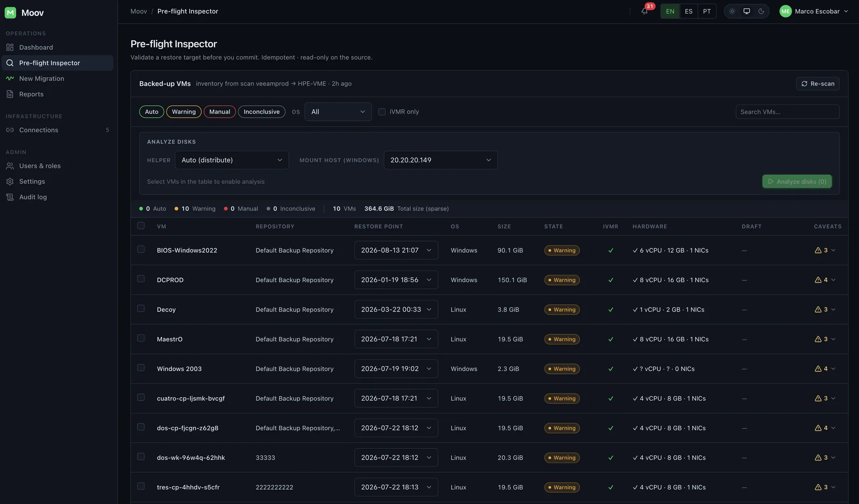
Task: Click iVMR checkmark in DCPROD row
Action: pos(611,280)
